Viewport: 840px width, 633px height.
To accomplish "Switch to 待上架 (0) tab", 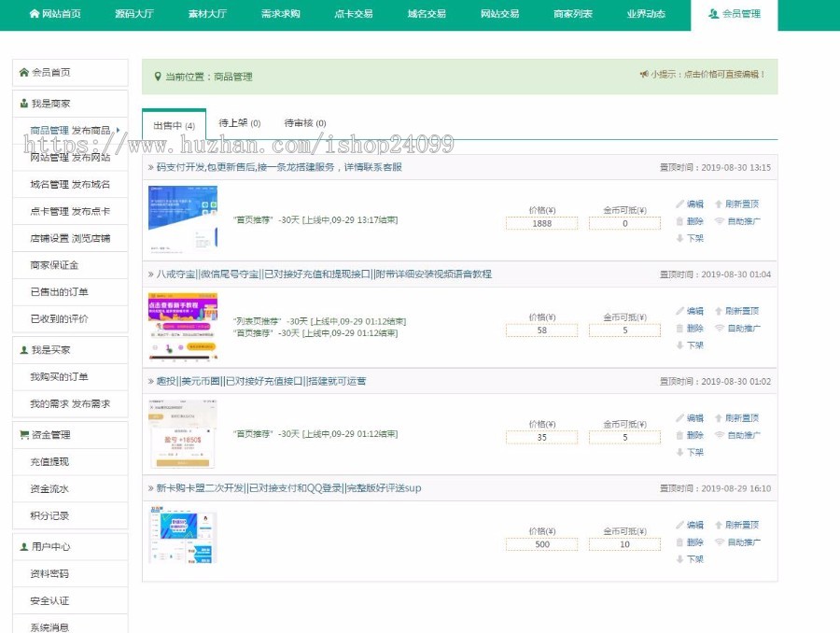I will pos(240,122).
